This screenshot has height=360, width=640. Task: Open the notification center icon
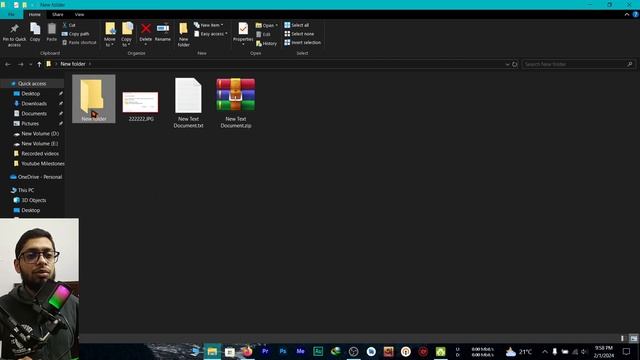tap(627, 351)
